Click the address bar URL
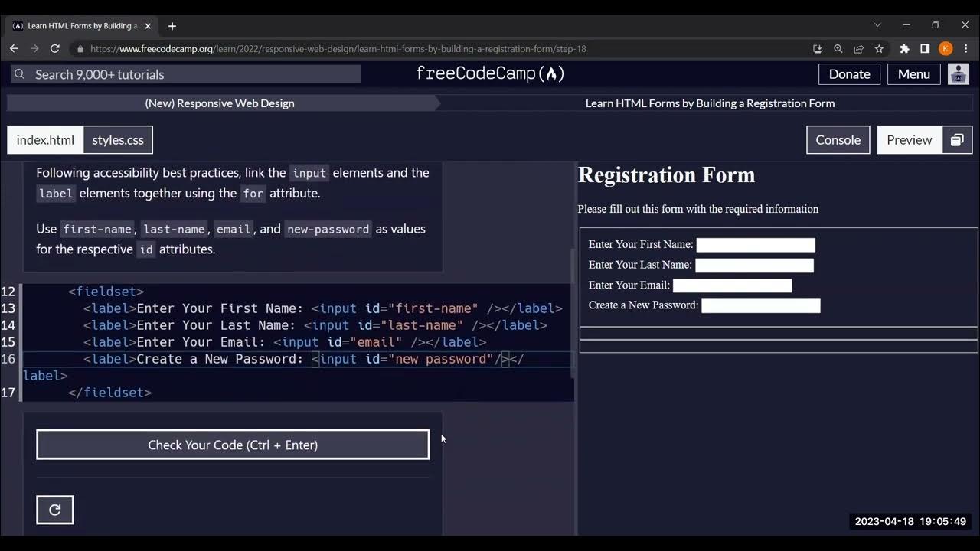The height and width of the screenshot is (551, 980). coord(338,49)
